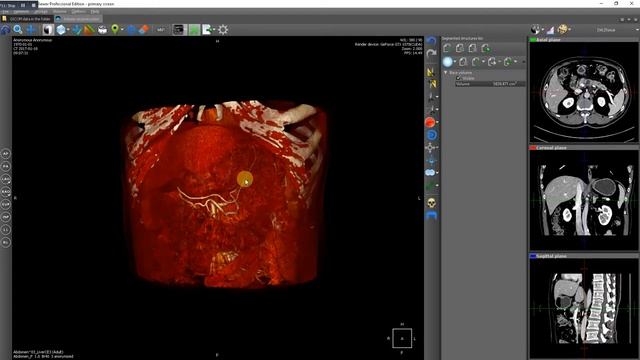This screenshot has width=640, height=360.
Task: Set view to PA orientation
Action: 6,167
